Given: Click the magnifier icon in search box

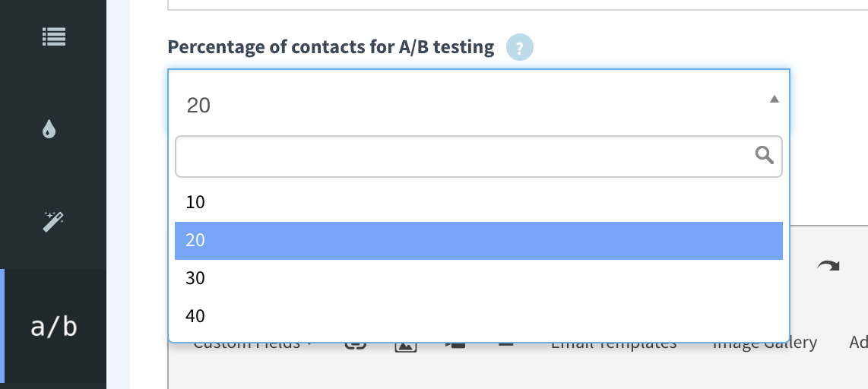Looking at the screenshot, I should coord(764,156).
